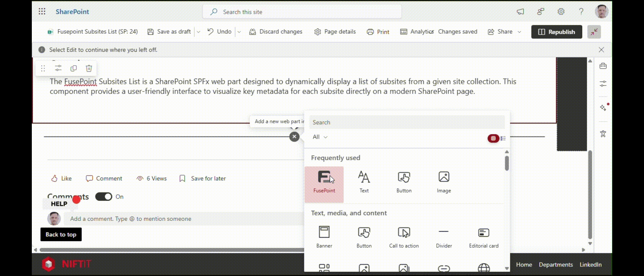Open the SharePoint app launcher waffle
The height and width of the screenshot is (276, 644).
coord(42,11)
